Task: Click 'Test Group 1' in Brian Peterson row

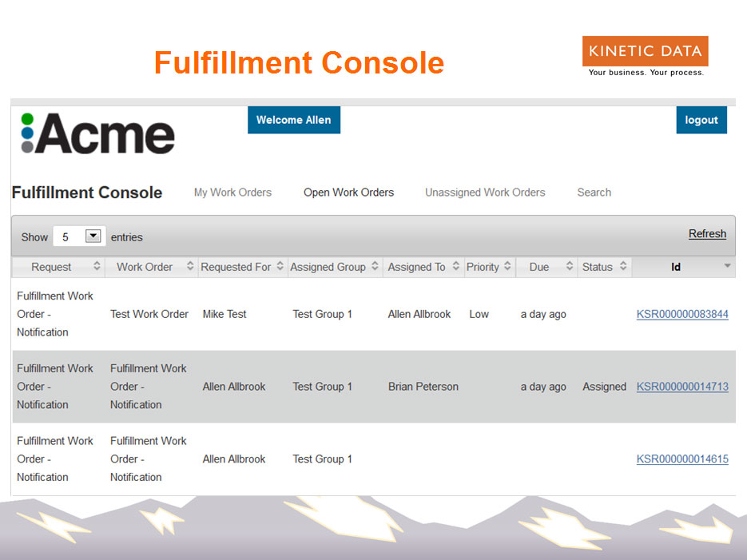Action: pos(322,387)
